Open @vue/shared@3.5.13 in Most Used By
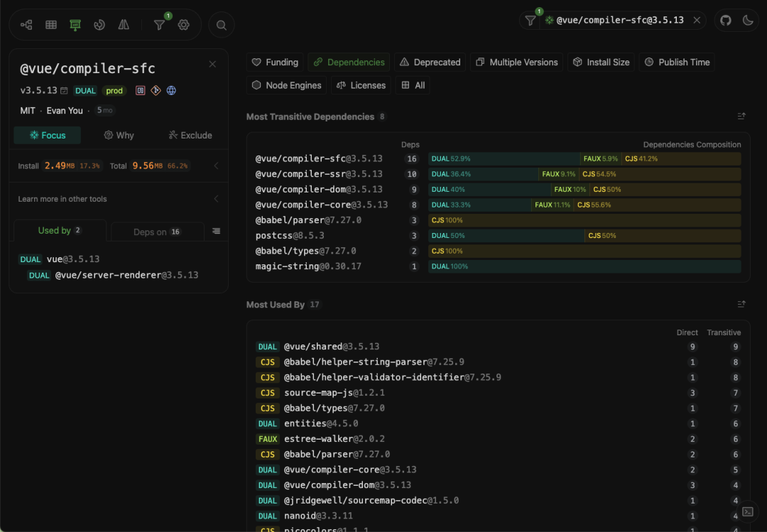This screenshot has width=767, height=532. point(498,347)
